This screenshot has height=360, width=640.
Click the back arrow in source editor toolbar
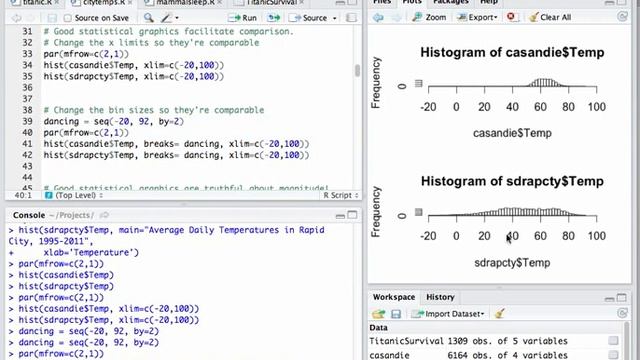[16, 18]
